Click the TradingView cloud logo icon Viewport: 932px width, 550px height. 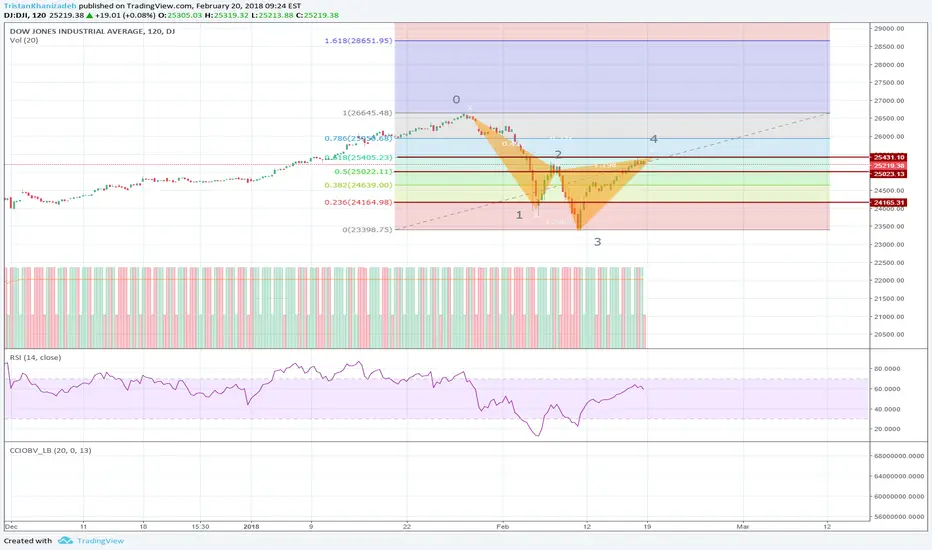65,540
